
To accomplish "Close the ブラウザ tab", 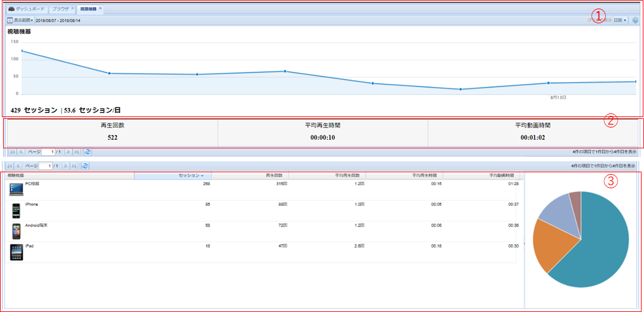I will tap(73, 8).
